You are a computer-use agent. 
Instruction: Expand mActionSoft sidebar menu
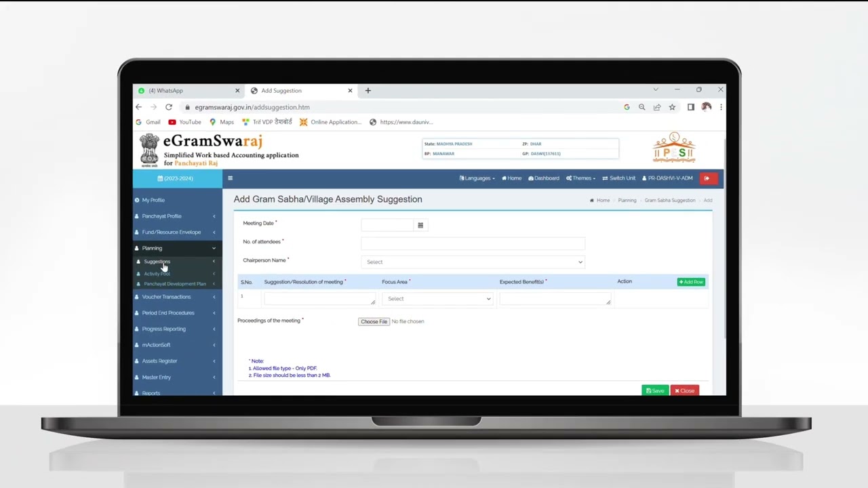pyautogui.click(x=177, y=345)
